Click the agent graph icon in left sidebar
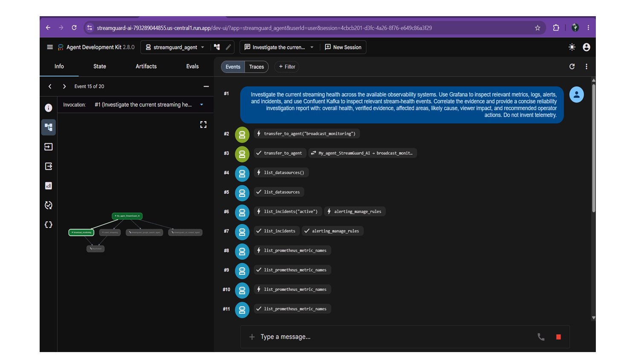621x364 pixels. click(49, 127)
